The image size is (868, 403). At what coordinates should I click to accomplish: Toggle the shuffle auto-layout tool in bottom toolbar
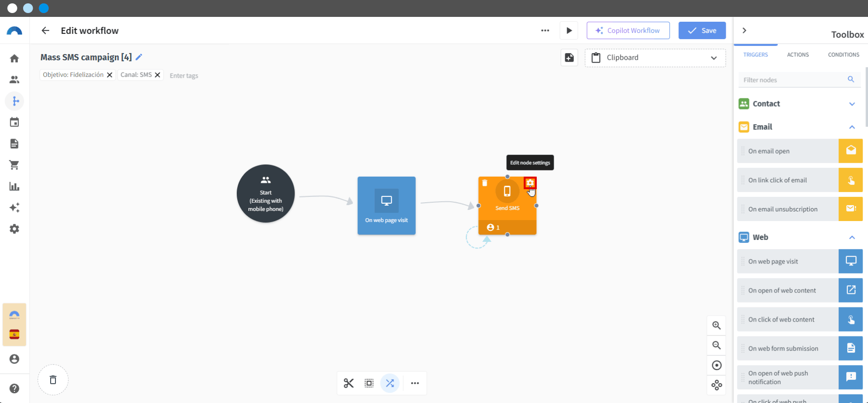390,383
